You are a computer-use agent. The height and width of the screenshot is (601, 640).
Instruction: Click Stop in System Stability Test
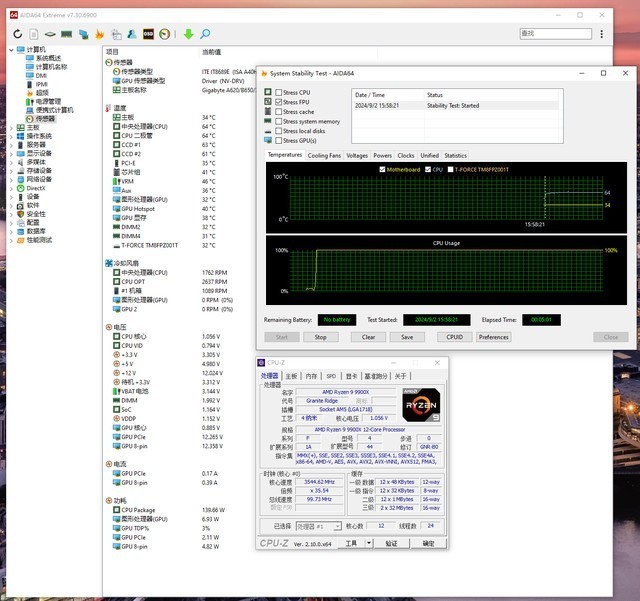pyautogui.click(x=320, y=337)
